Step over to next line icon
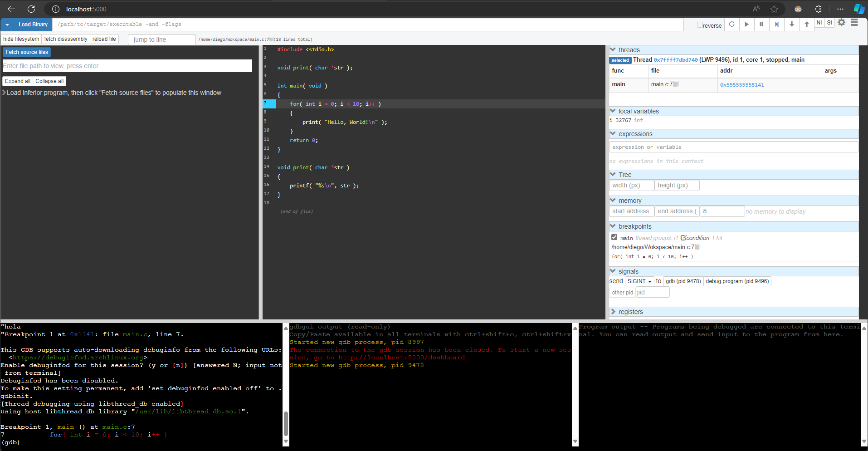Viewport: 868px width, 451px height. (x=776, y=25)
